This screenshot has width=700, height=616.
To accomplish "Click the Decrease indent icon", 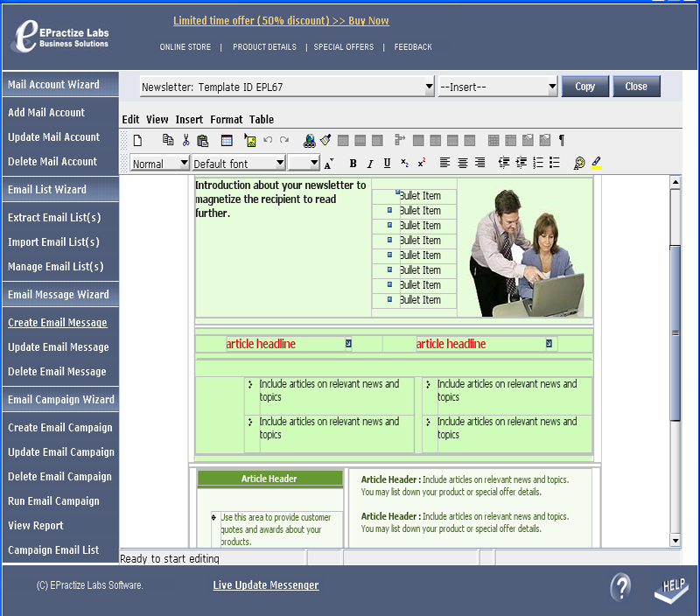I will pyautogui.click(x=504, y=163).
